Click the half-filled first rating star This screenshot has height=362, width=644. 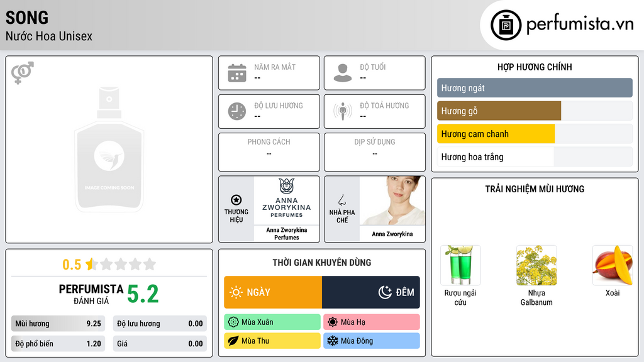92,264
